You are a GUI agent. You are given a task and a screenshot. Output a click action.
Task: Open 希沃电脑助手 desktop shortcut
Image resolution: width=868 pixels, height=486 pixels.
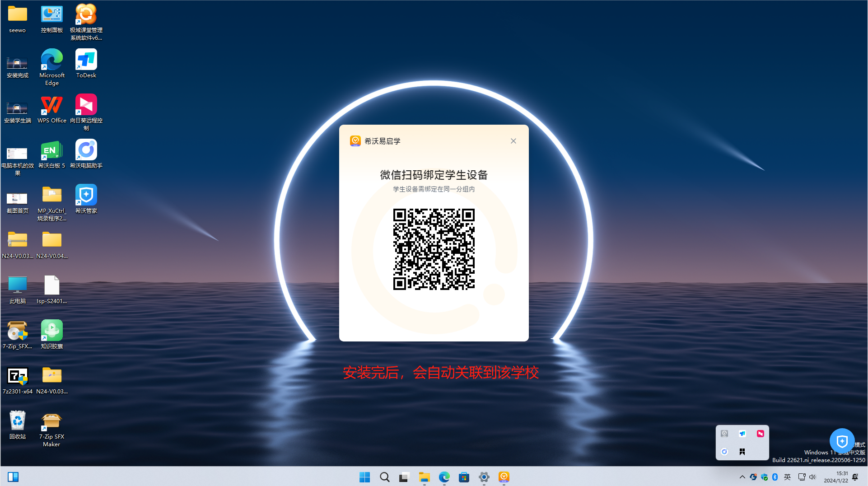click(x=86, y=154)
